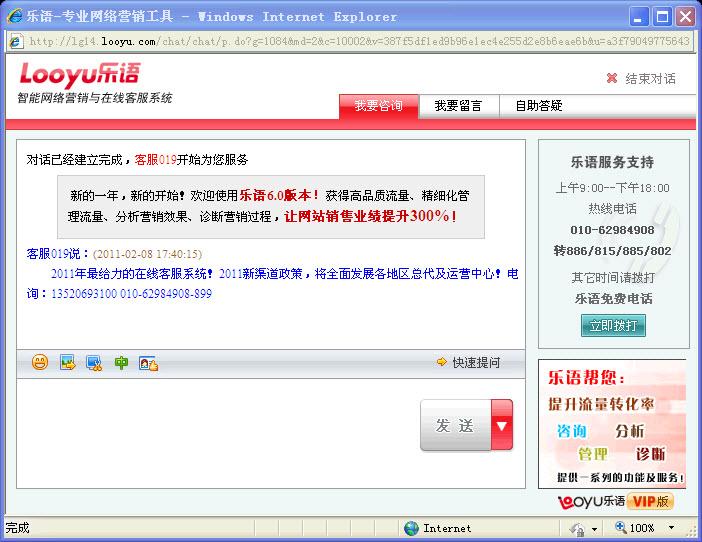The width and height of the screenshot is (702, 542).
Task: Click the zoom magnifier icon
Action: pyautogui.click(x=621, y=527)
